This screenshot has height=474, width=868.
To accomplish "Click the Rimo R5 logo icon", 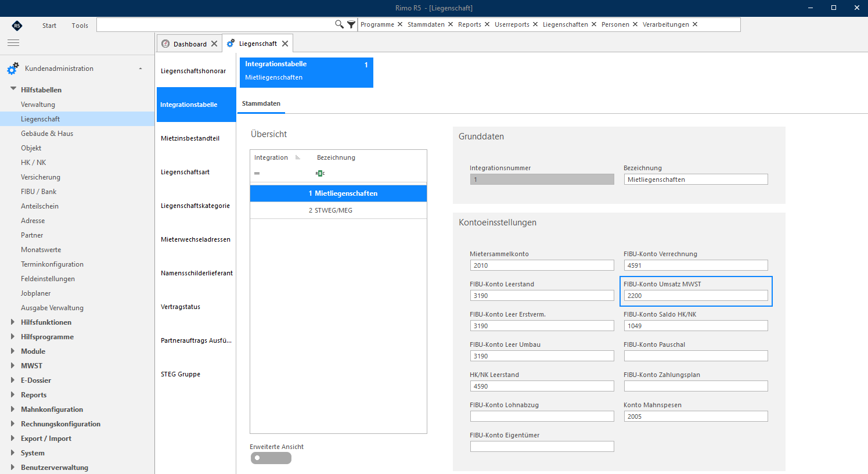I will click(x=17, y=25).
